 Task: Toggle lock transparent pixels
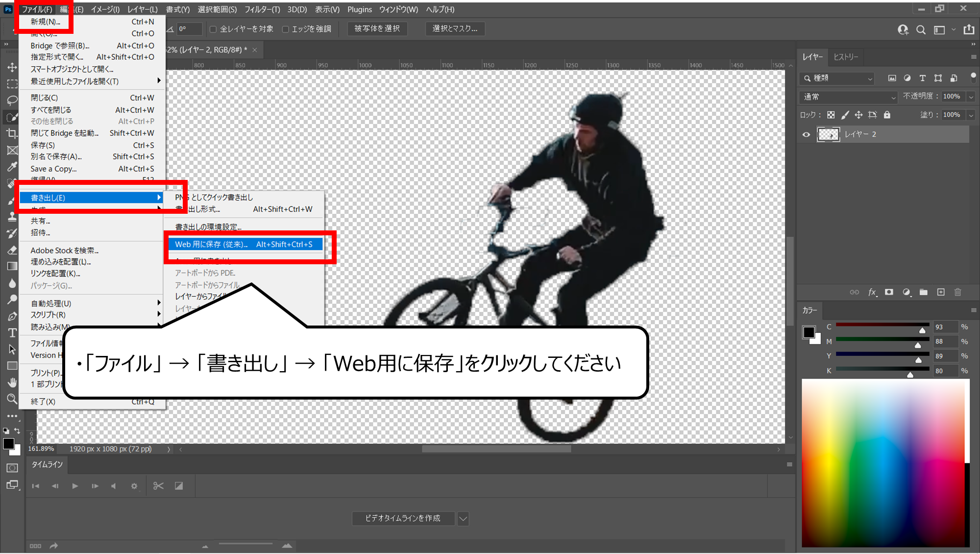(x=831, y=115)
